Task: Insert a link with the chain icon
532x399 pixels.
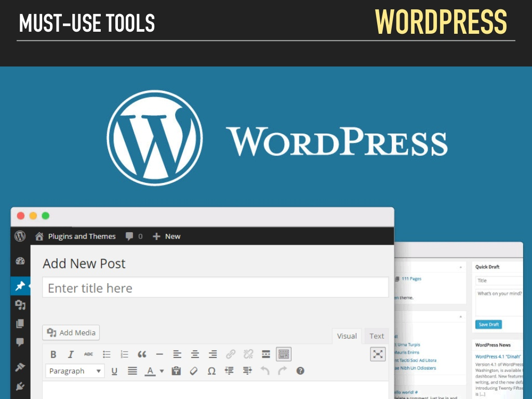Action: 230,354
